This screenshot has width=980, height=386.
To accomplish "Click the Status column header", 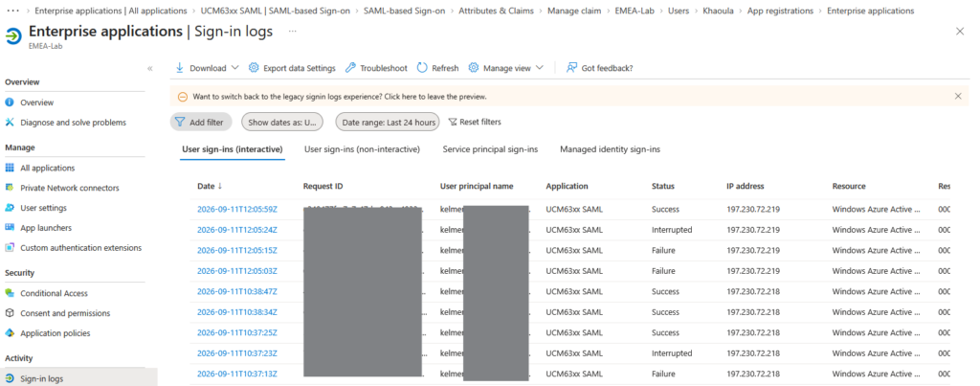I will [x=663, y=186].
